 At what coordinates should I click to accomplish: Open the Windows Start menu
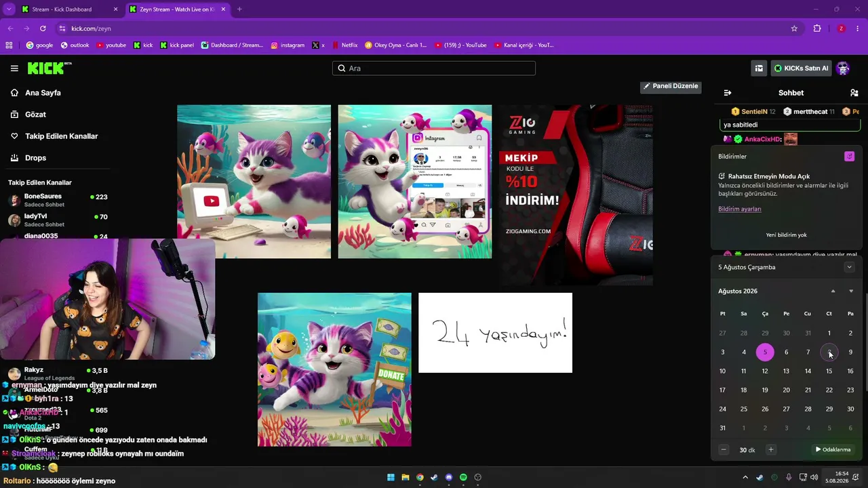pos(391,477)
